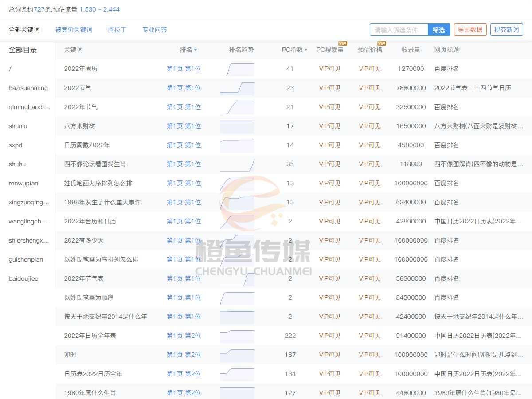The image size is (532, 399).
Task: Click VIP可见 PC search volume for 卯时
Action: 330,355
